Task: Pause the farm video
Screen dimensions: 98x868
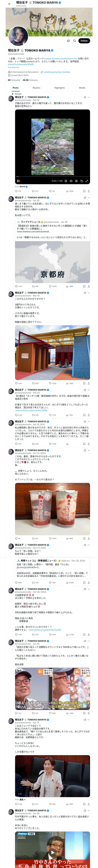Action: [x=18, y=181]
